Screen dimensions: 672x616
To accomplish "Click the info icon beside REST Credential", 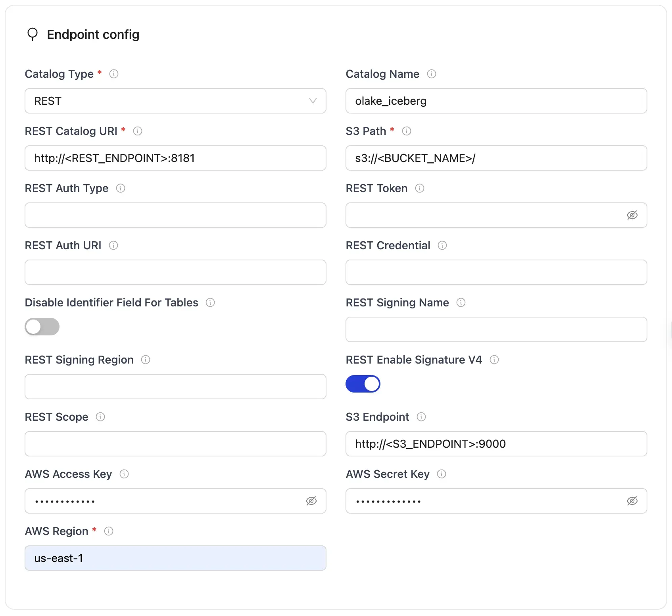I will click(x=442, y=245).
